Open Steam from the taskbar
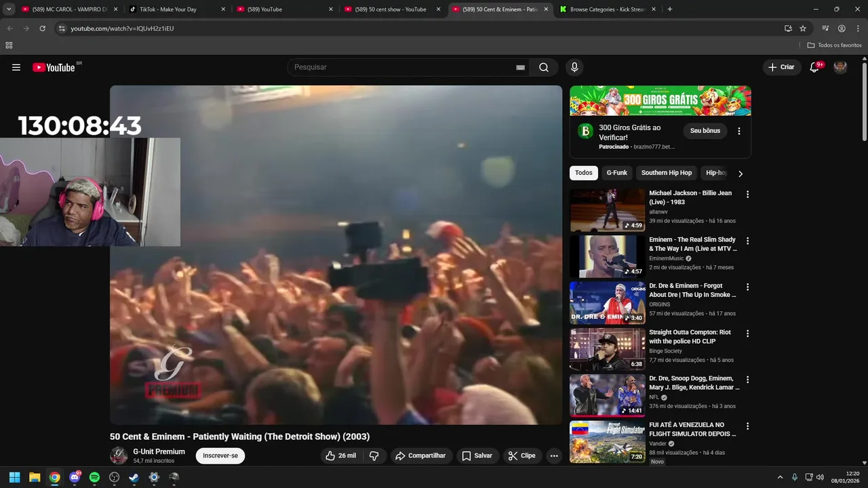 click(134, 477)
